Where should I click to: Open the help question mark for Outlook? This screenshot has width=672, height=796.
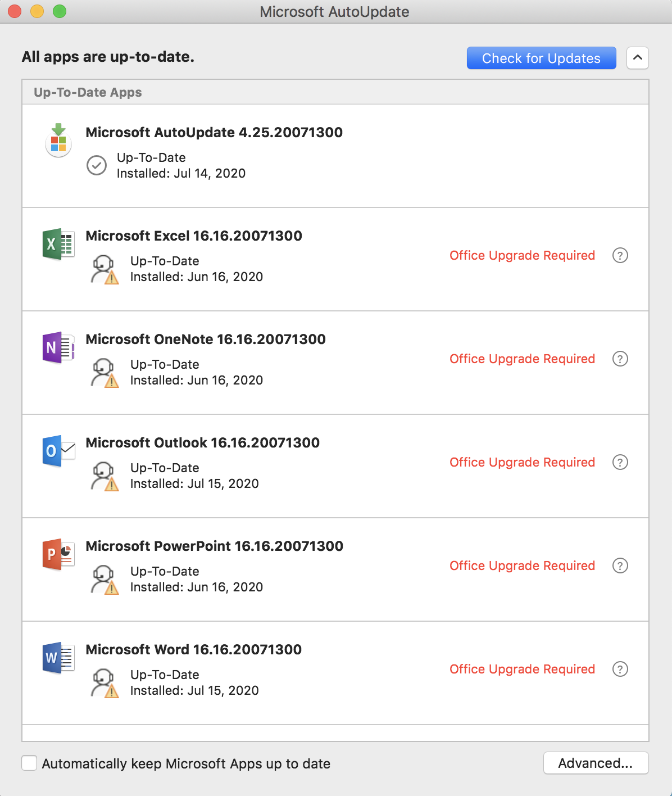tap(620, 462)
